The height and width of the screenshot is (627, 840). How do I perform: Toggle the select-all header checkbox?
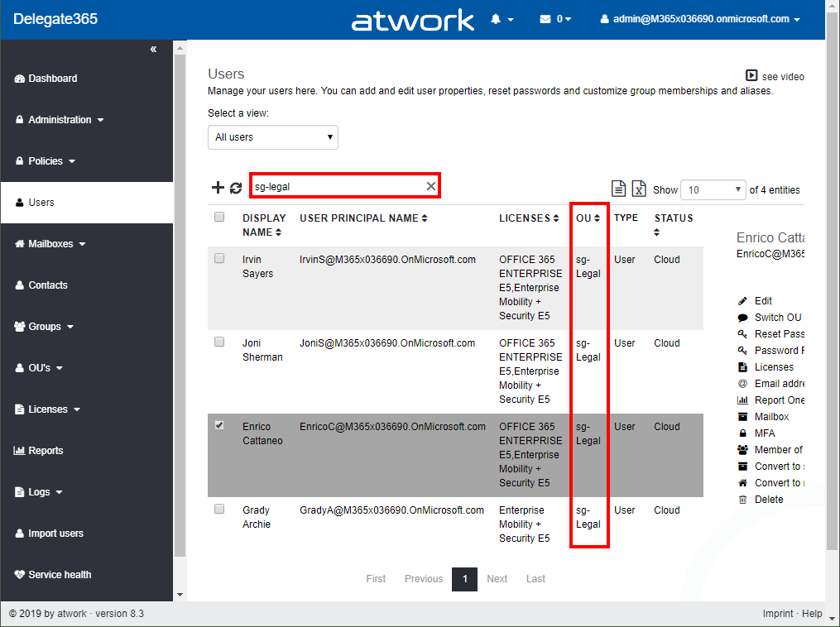pyautogui.click(x=219, y=217)
